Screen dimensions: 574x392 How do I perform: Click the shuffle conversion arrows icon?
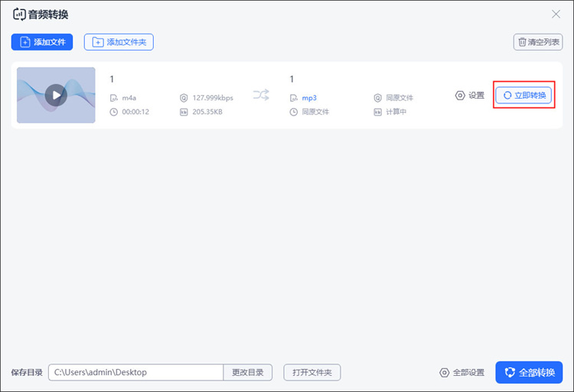tap(261, 95)
